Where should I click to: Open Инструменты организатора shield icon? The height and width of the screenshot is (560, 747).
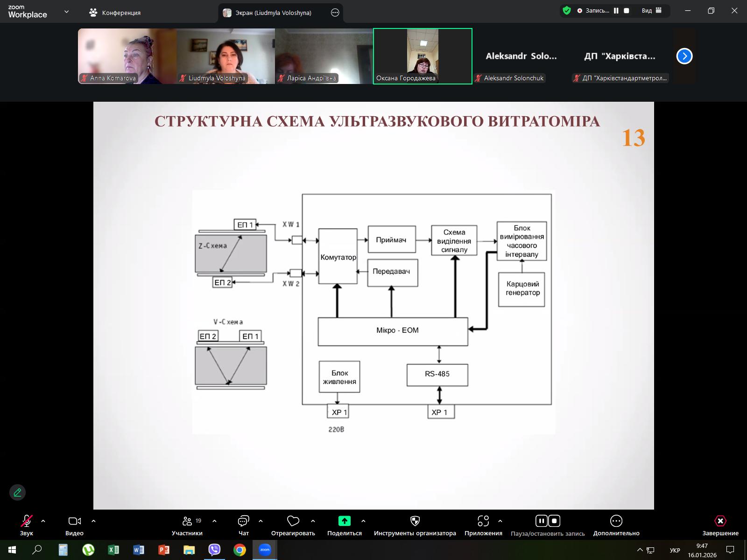tap(415, 521)
